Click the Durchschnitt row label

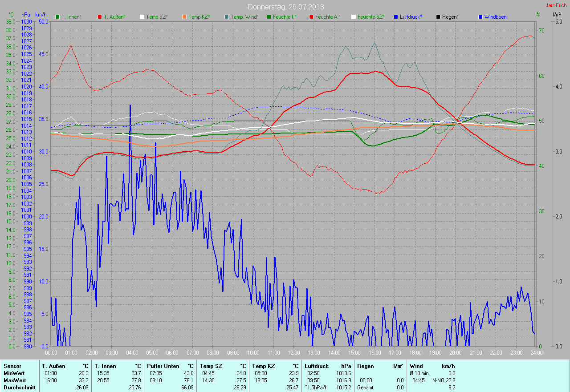click(x=20, y=388)
